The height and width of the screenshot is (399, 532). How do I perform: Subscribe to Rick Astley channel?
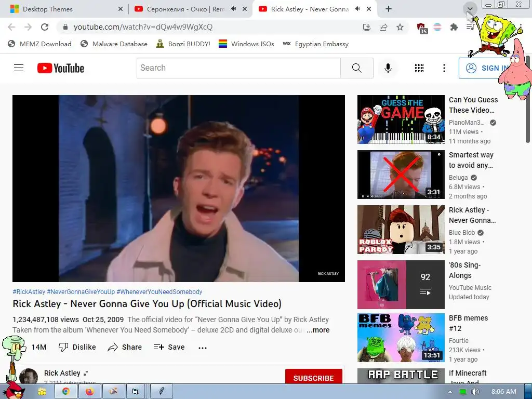(313, 377)
